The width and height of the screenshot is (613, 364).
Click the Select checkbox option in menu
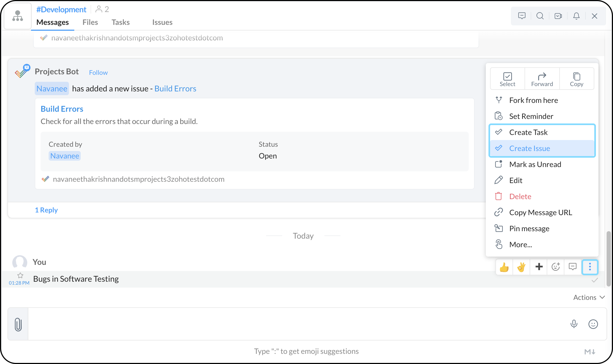click(x=507, y=79)
